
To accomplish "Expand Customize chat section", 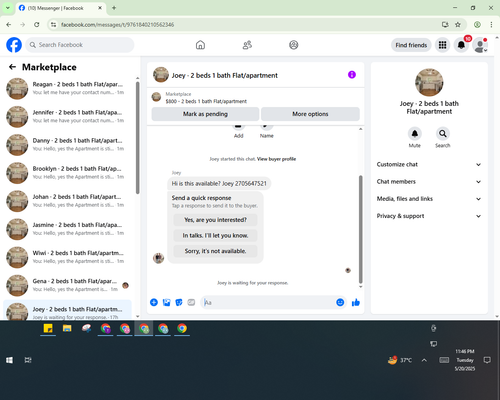I will (x=429, y=164).
